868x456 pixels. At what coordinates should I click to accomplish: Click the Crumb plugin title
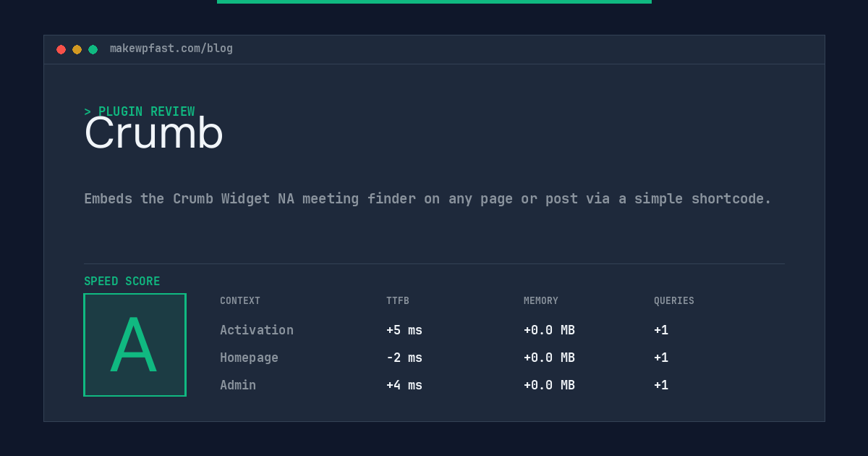(153, 133)
